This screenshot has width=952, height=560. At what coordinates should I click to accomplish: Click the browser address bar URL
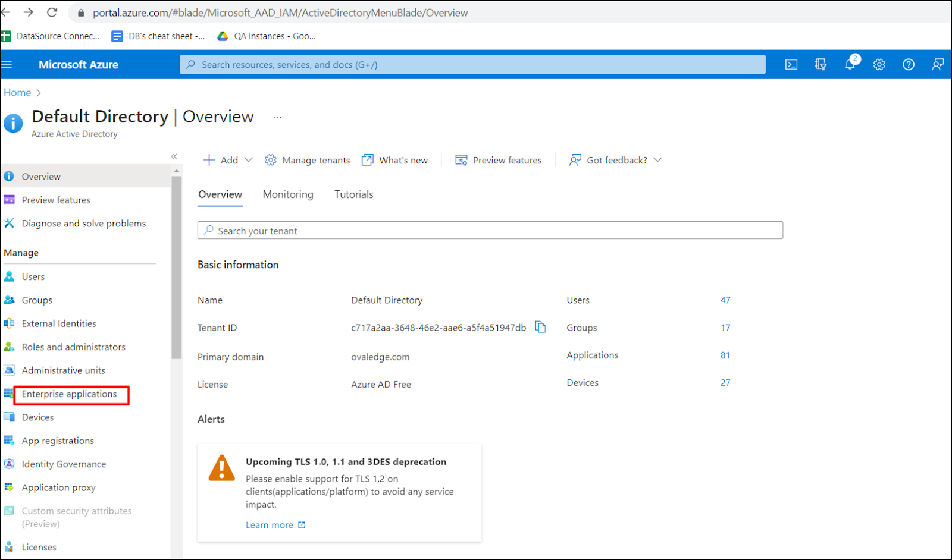tap(280, 12)
